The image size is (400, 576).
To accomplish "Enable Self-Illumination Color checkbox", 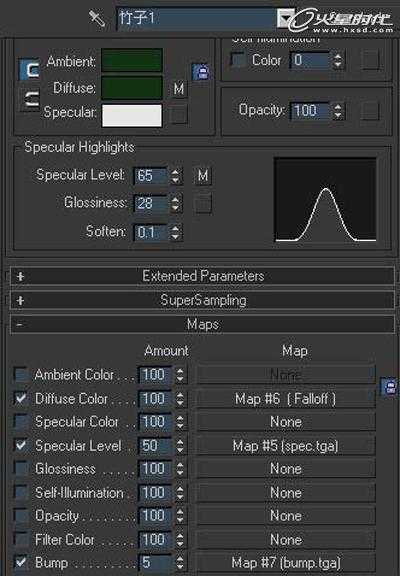I will [237, 59].
